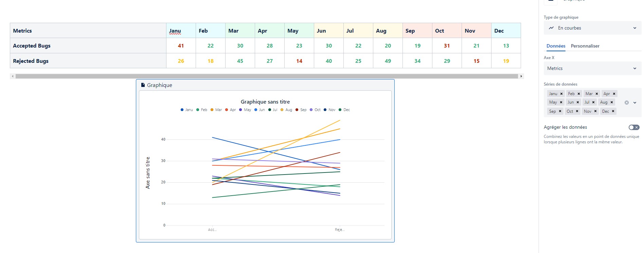The height and width of the screenshot is (253, 644).
Task: Remove the Nov series tag
Action: point(595,111)
